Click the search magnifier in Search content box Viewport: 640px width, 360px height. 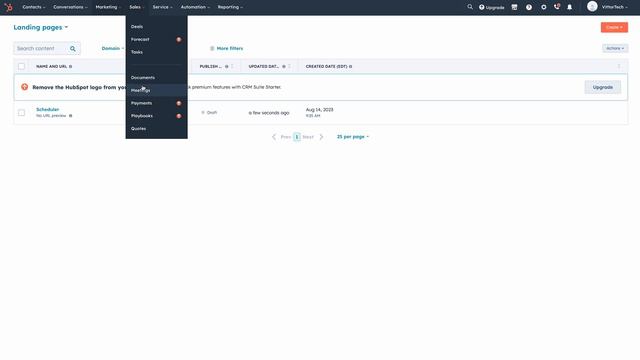click(x=73, y=49)
